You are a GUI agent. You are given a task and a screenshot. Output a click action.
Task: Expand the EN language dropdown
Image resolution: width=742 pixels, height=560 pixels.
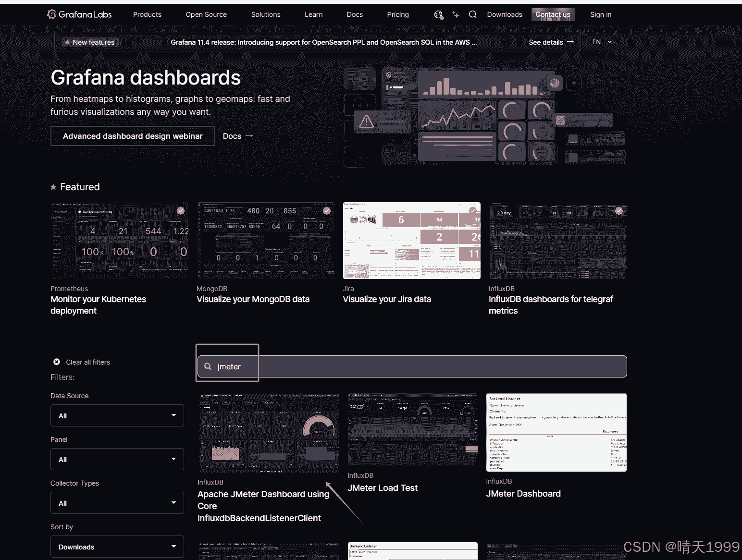pyautogui.click(x=602, y=42)
